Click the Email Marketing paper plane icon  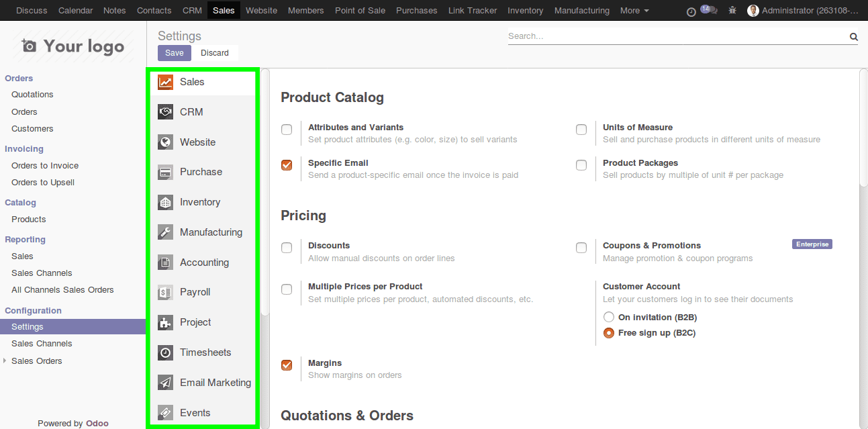tap(165, 383)
